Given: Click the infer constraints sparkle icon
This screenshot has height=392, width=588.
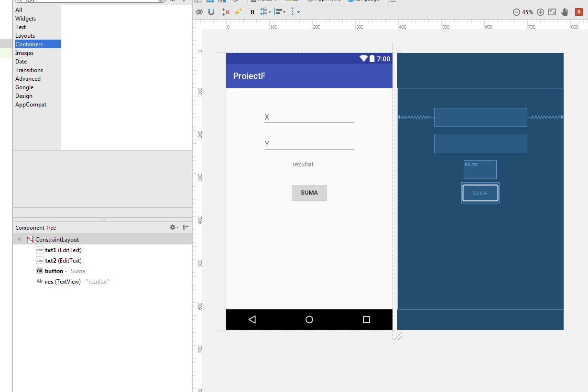Looking at the screenshot, I should (x=238, y=12).
